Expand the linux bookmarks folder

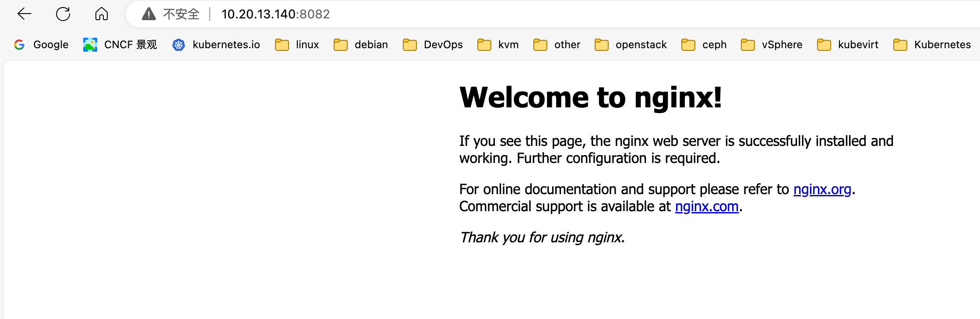(297, 45)
